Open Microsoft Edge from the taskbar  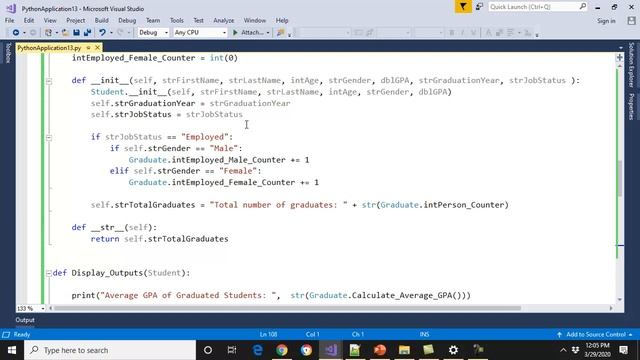click(258, 350)
